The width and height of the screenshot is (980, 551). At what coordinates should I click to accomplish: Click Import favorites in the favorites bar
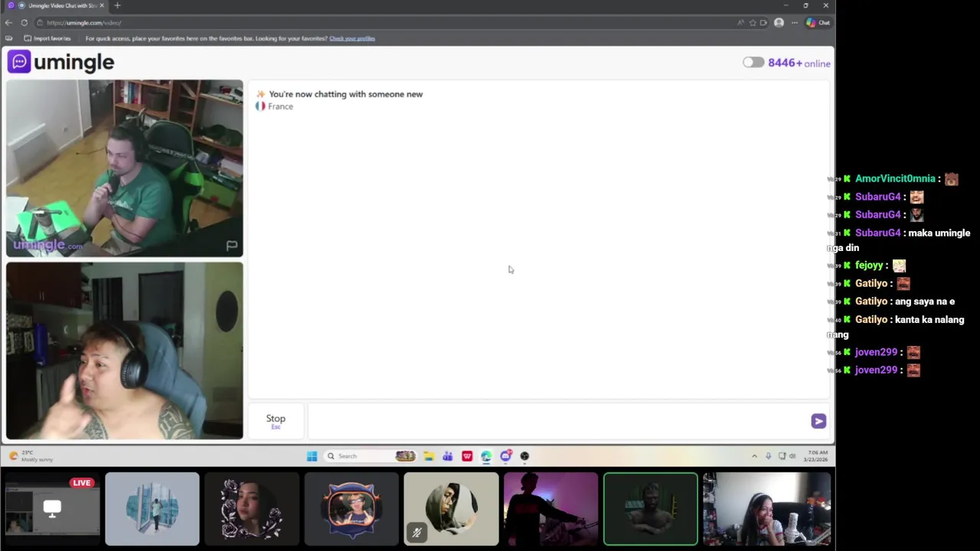47,38
